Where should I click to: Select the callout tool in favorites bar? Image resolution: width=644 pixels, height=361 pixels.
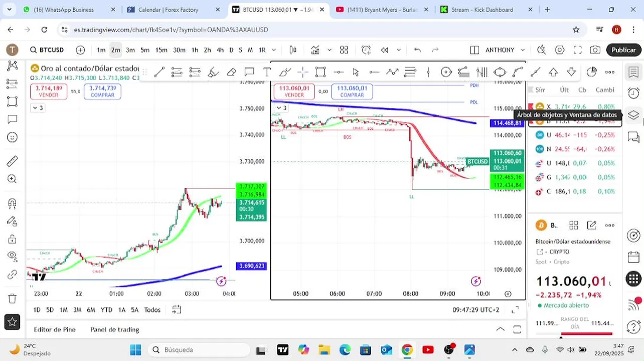pos(249,72)
